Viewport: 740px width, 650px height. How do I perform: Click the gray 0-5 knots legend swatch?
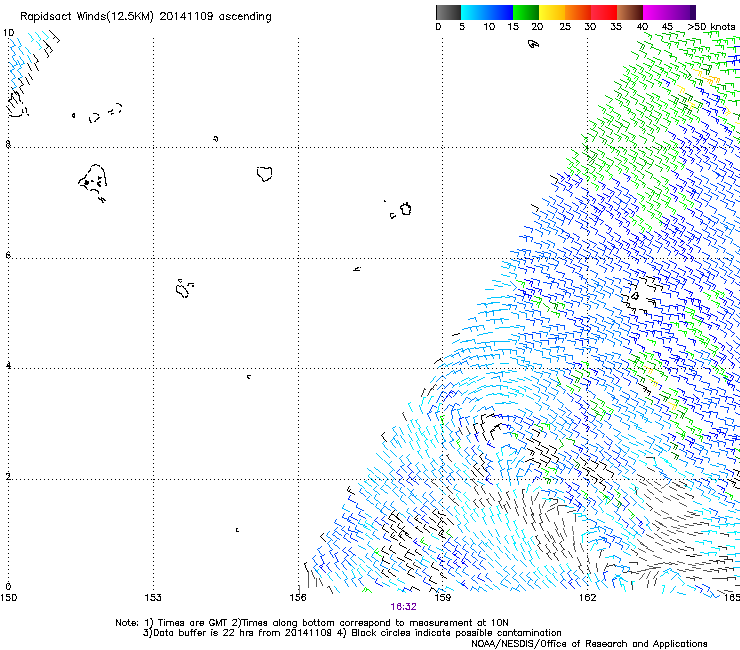448,12
